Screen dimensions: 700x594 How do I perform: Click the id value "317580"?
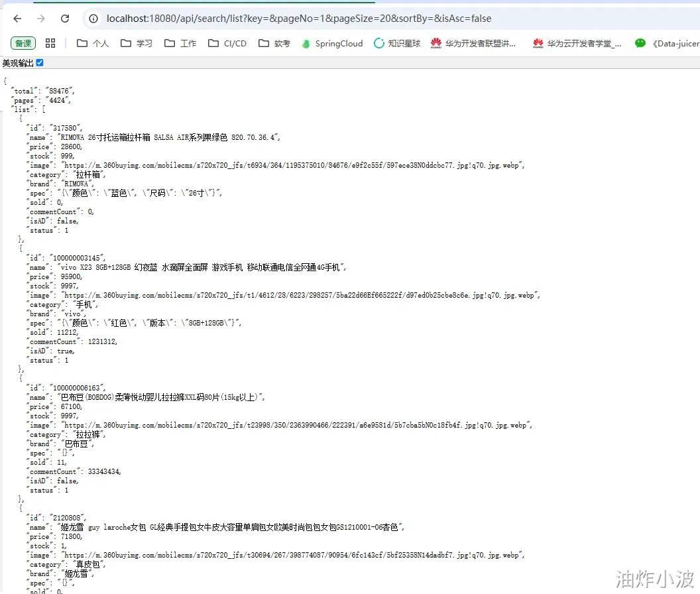pyautogui.click(x=65, y=128)
